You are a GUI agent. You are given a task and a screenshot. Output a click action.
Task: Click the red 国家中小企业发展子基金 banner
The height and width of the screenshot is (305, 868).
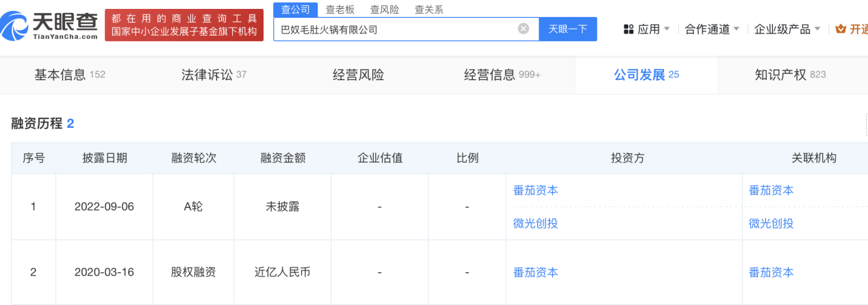(x=183, y=26)
